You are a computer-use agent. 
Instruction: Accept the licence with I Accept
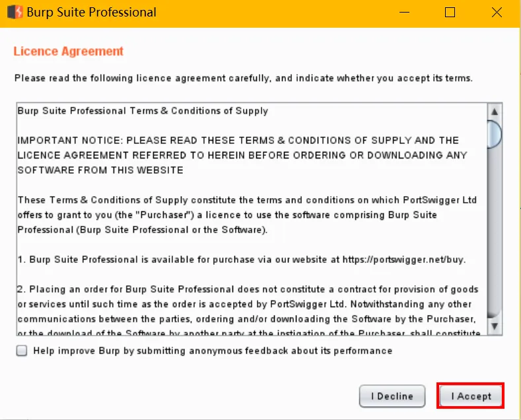(471, 396)
